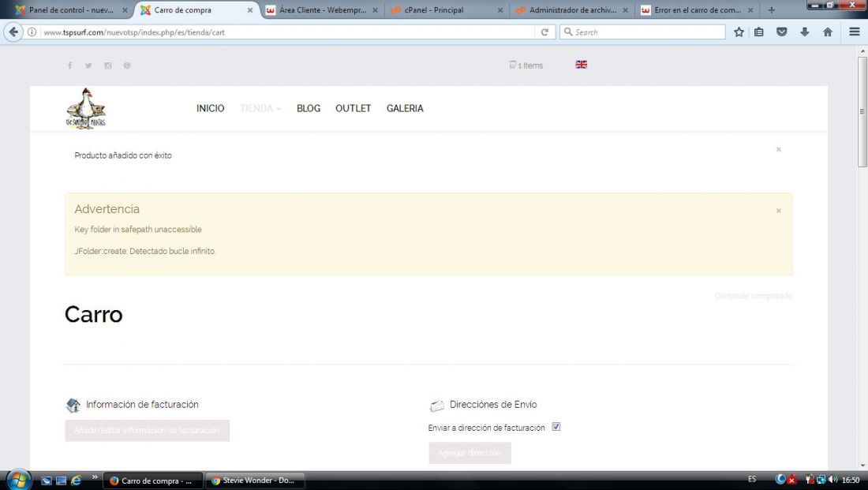Expand quick launch overflow chevron
The image size is (868, 490).
(x=95, y=477)
